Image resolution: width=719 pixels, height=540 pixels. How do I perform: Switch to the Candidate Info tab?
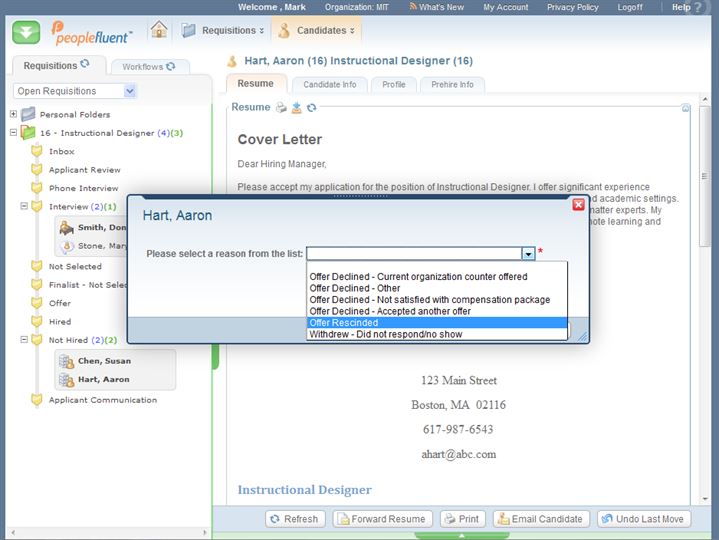[x=329, y=85]
